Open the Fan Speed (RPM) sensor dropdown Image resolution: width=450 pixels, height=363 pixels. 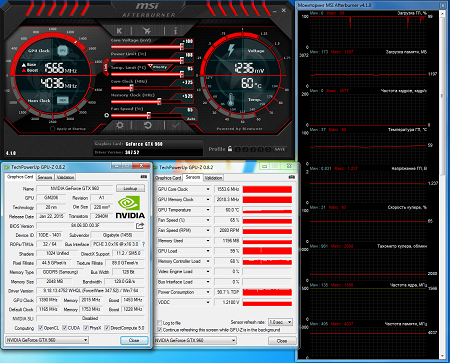(x=208, y=230)
